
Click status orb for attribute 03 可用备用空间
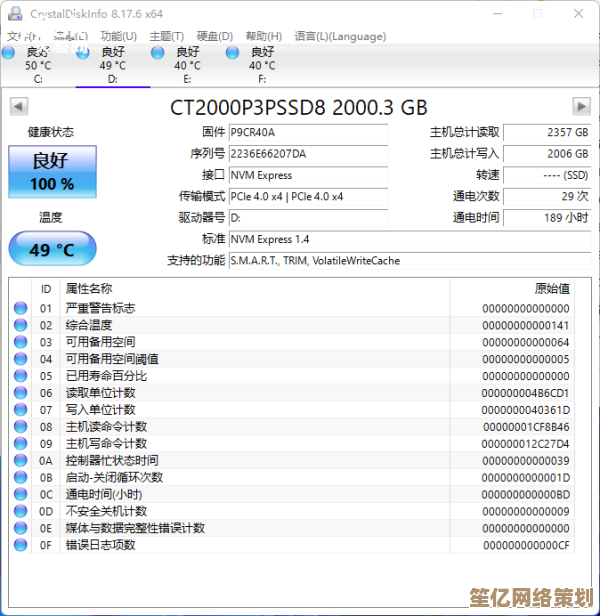click(x=20, y=342)
